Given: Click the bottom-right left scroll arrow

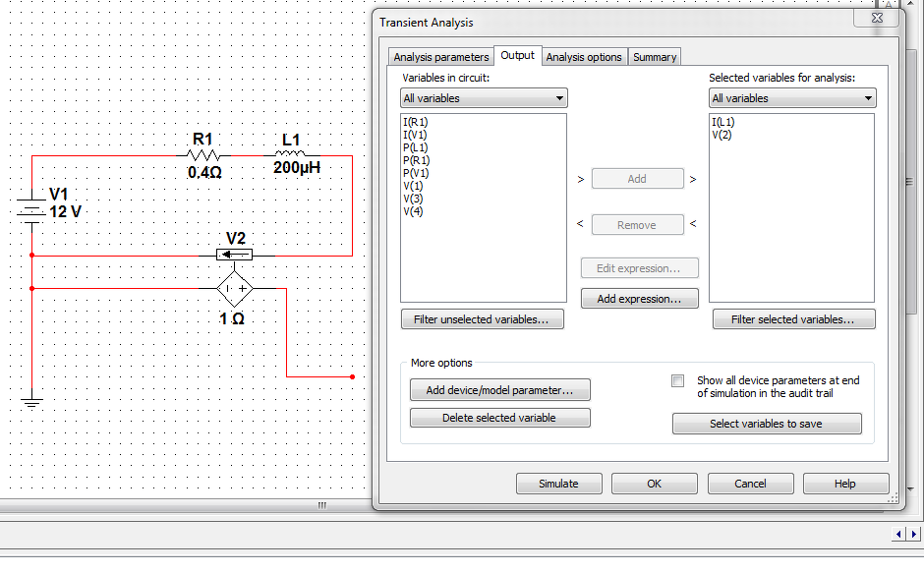Looking at the screenshot, I should pos(898,534).
